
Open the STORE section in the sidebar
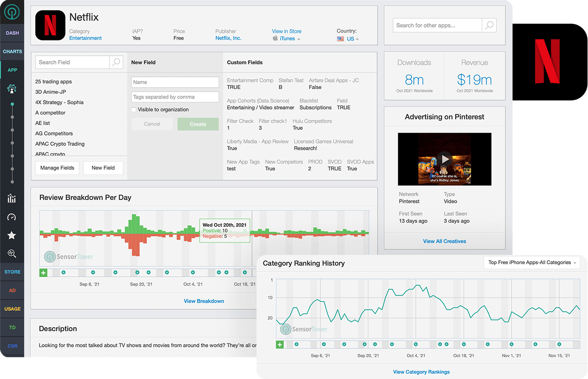point(12,271)
